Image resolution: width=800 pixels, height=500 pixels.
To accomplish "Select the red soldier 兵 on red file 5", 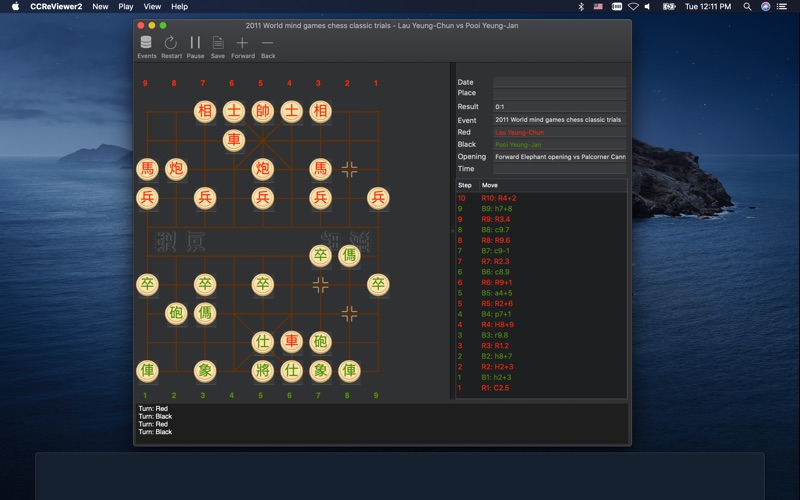I will coord(262,197).
